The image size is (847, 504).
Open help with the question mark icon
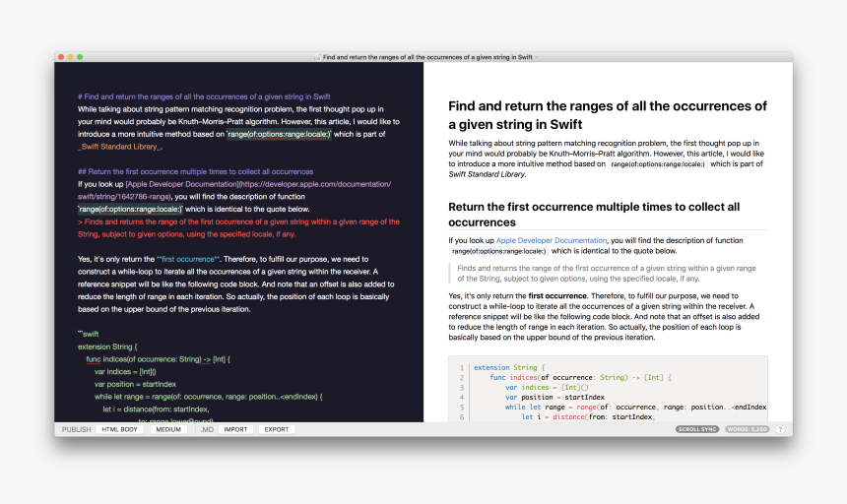click(x=780, y=429)
